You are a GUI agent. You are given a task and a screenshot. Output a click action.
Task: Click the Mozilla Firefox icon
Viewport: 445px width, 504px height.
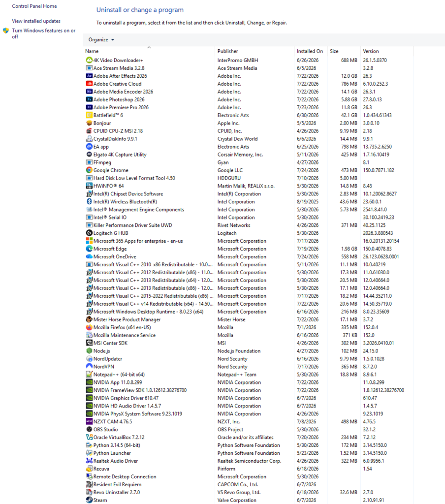(89, 327)
